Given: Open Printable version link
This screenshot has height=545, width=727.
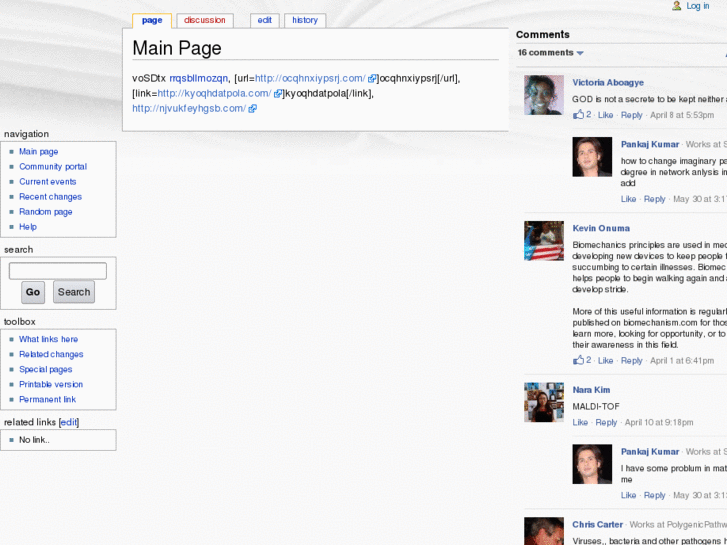Looking at the screenshot, I should 51,385.
